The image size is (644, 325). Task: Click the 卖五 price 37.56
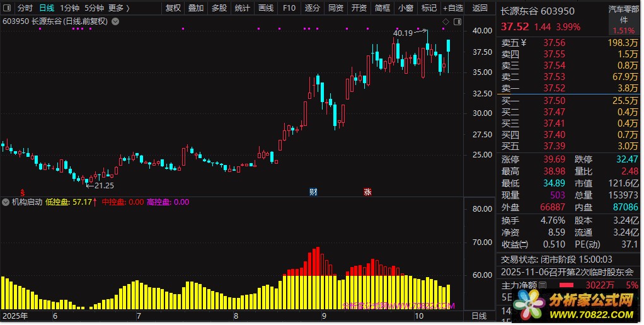554,43
